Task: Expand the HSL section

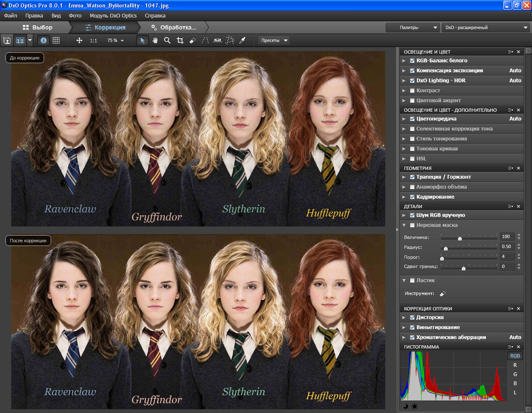Action: pyautogui.click(x=404, y=159)
